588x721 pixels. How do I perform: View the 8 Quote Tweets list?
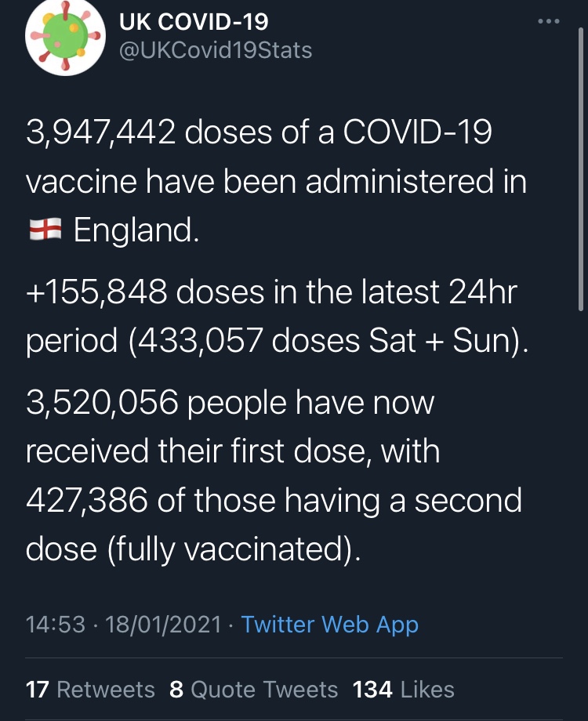click(253, 690)
